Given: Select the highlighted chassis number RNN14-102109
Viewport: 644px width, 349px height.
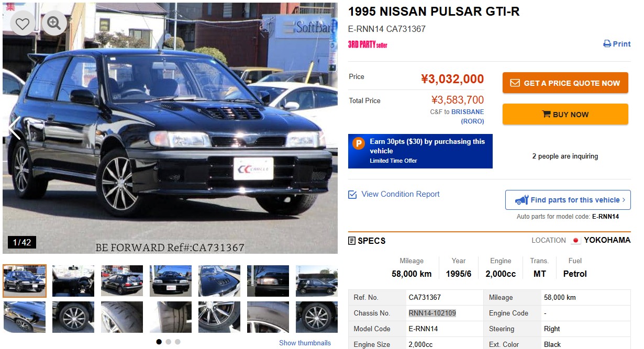Looking at the screenshot, I should (432, 313).
